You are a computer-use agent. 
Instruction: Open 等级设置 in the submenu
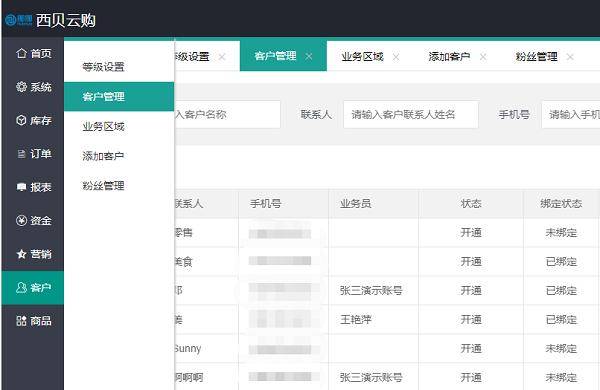pos(103,67)
